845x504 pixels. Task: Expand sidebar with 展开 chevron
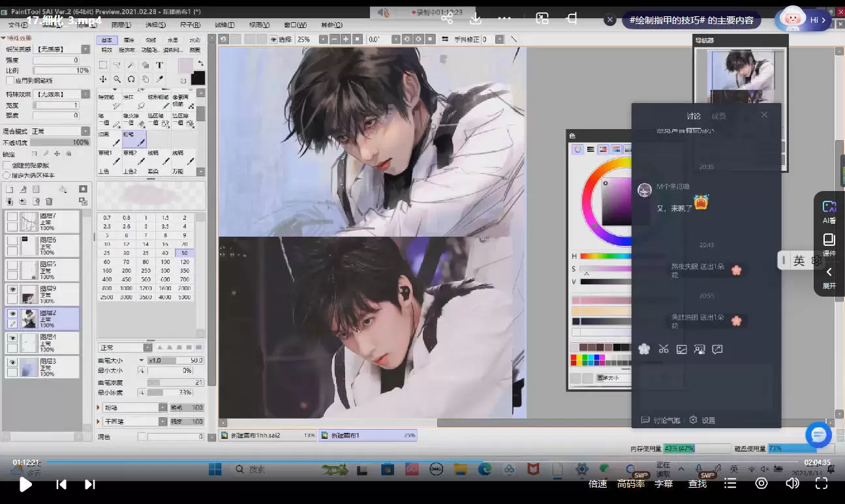pos(829,278)
